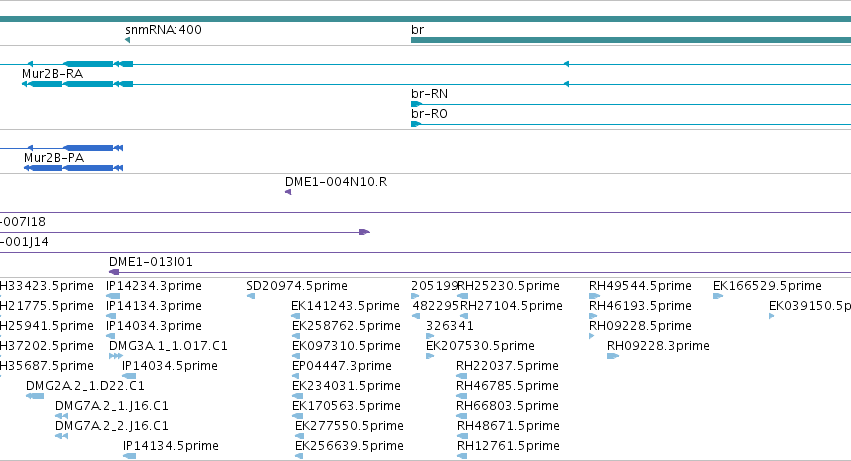Open the RH12761.5prime feature label

508,446
